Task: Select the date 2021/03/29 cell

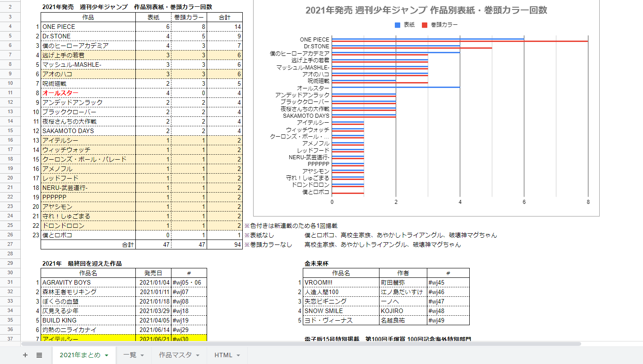Action: click(153, 311)
